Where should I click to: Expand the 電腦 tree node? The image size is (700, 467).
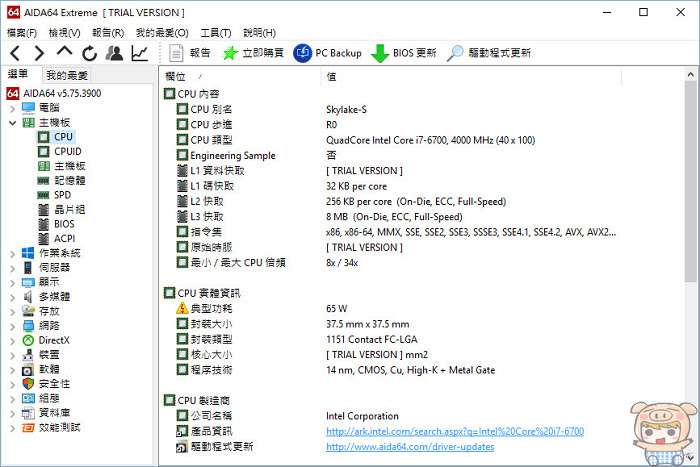point(12,108)
